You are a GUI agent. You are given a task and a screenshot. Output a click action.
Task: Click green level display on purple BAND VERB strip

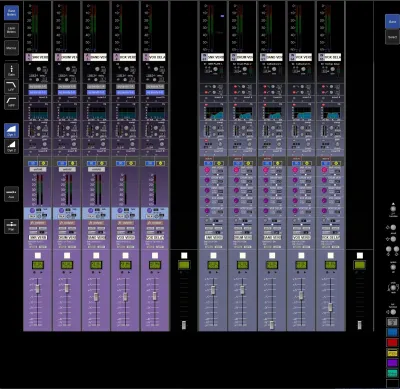coord(96,265)
